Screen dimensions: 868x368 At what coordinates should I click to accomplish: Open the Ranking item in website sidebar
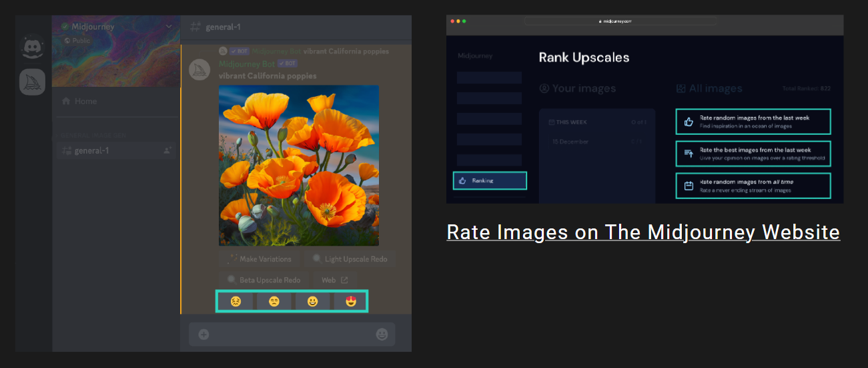490,180
